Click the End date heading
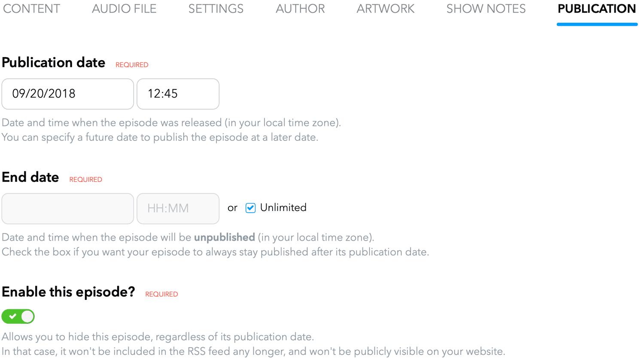644x360 pixels. [x=30, y=177]
